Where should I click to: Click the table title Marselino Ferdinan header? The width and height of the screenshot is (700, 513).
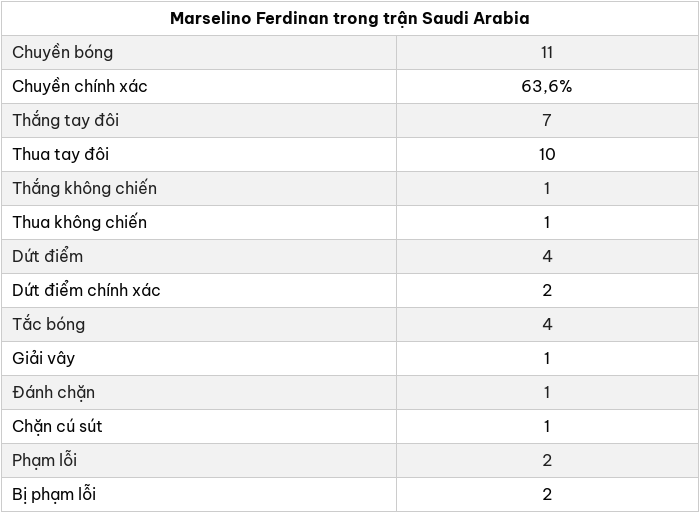pyautogui.click(x=350, y=19)
